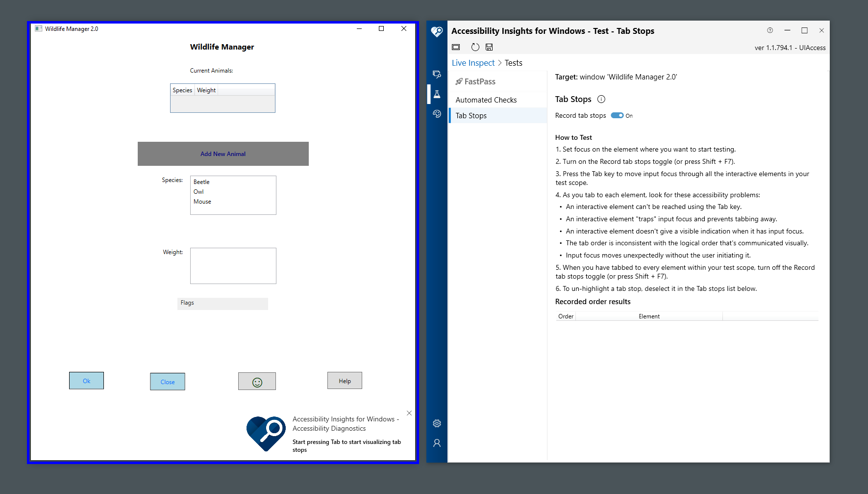
Task: Click the Species column header in animals grid
Action: pos(182,90)
